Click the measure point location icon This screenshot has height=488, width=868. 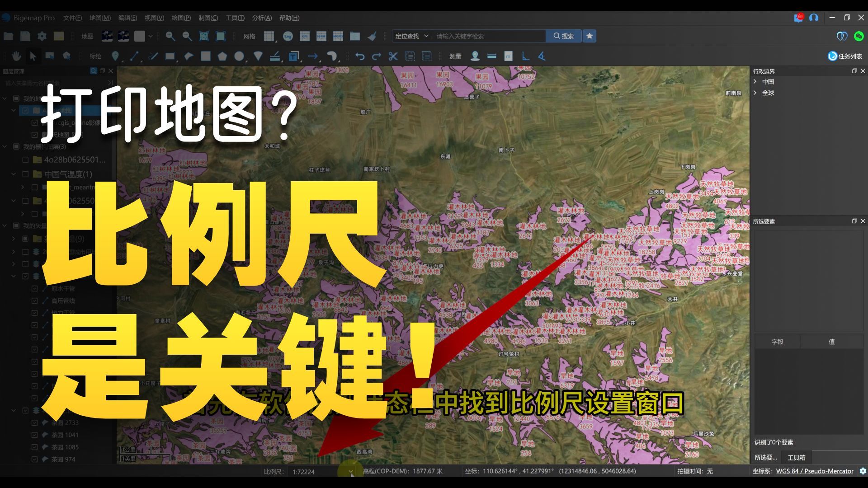pos(475,56)
